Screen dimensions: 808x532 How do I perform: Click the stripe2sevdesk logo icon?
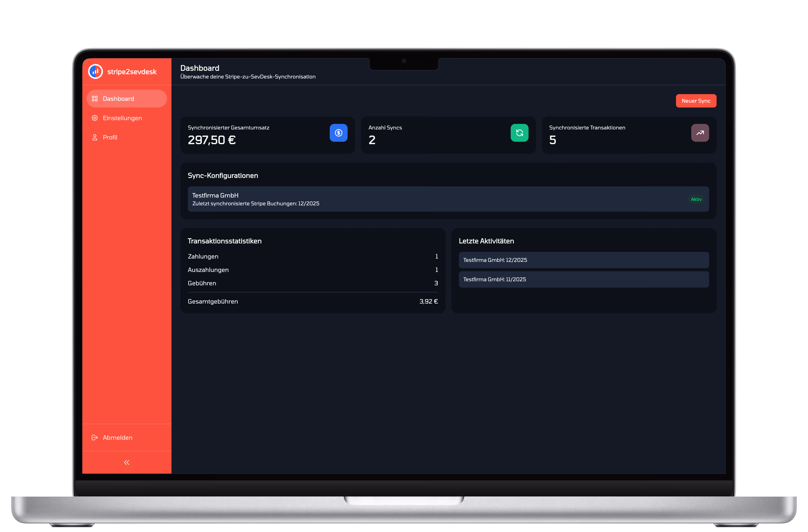(x=95, y=72)
